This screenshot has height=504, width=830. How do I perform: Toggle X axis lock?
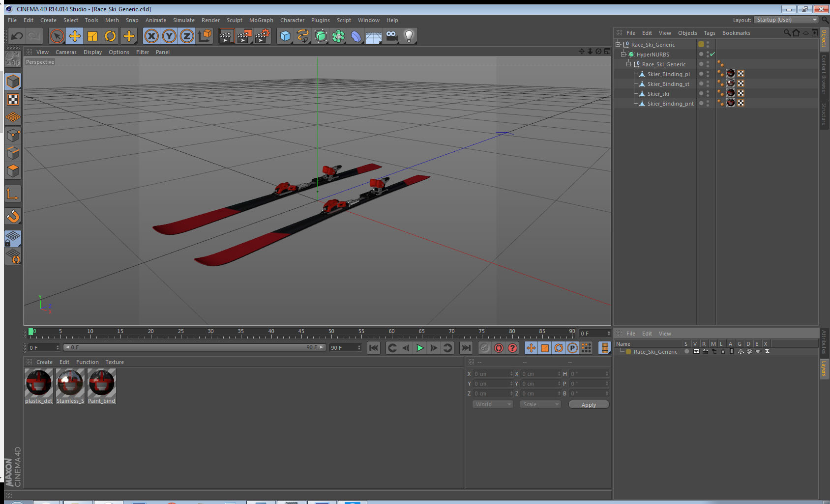click(151, 36)
